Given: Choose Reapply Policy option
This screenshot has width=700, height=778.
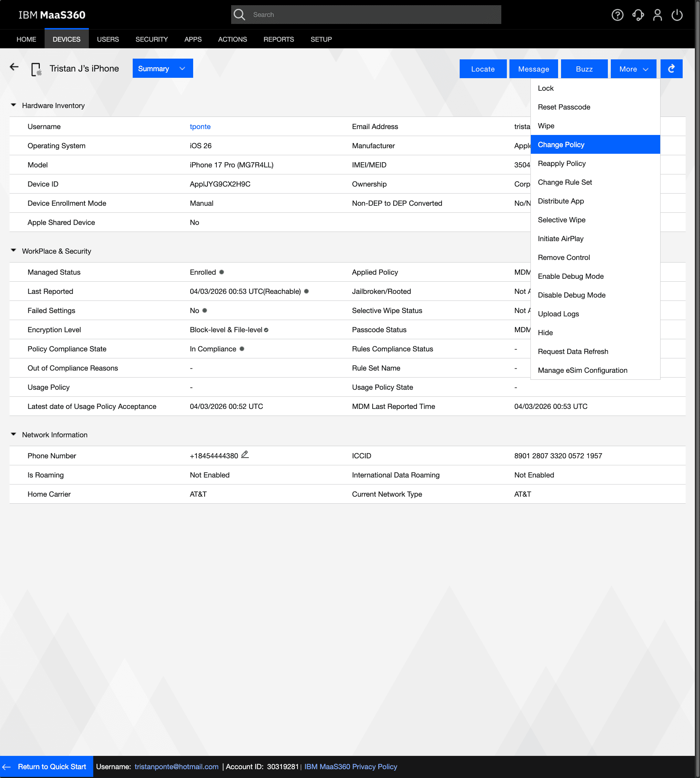Looking at the screenshot, I should [595, 163].
